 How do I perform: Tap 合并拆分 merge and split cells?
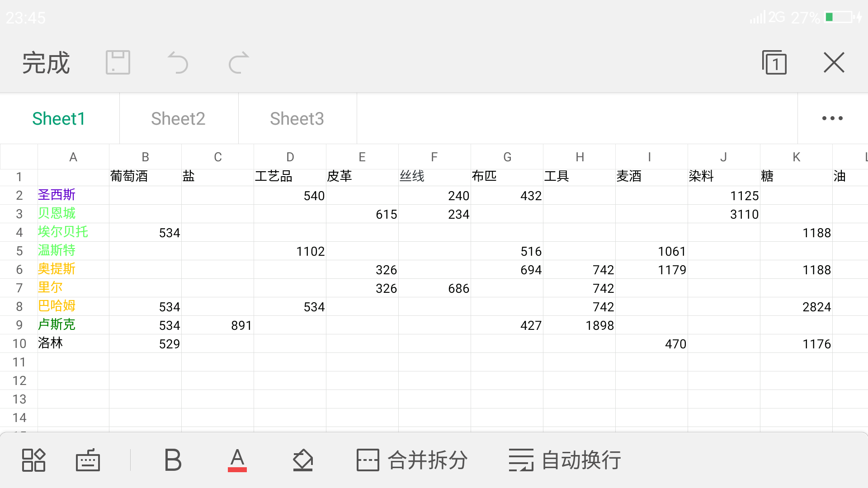pyautogui.click(x=412, y=460)
